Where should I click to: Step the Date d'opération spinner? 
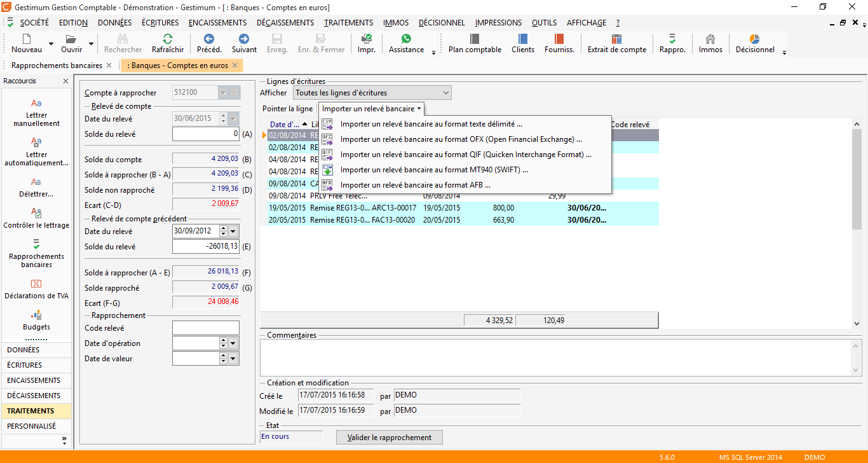point(223,343)
